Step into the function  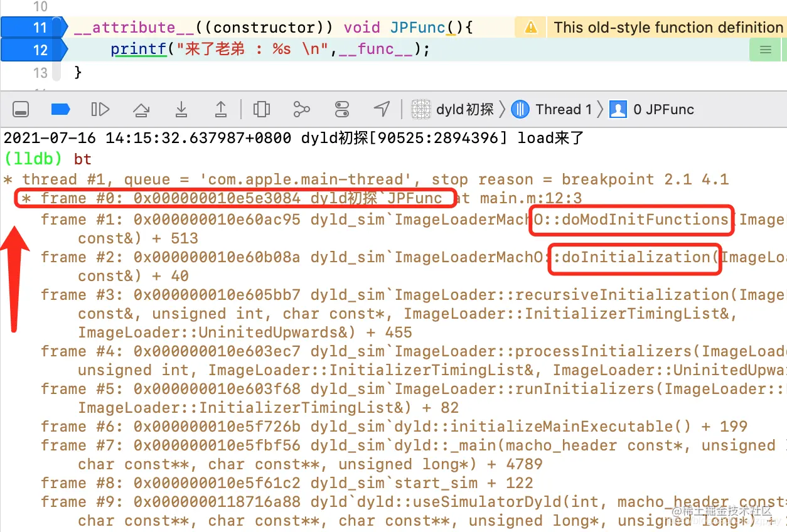point(181,110)
